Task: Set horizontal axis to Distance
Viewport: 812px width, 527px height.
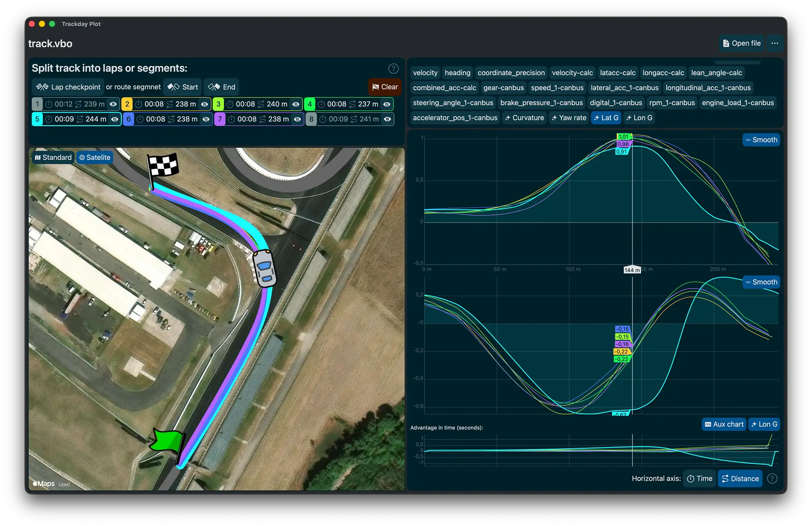Action: click(740, 479)
